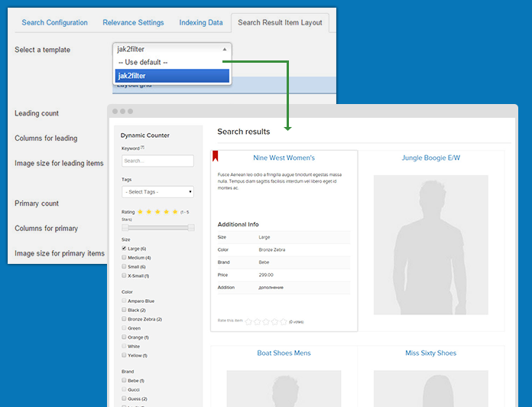Click the fifth gold Rating star in the filter
The height and width of the screenshot is (407, 532).
(175, 212)
